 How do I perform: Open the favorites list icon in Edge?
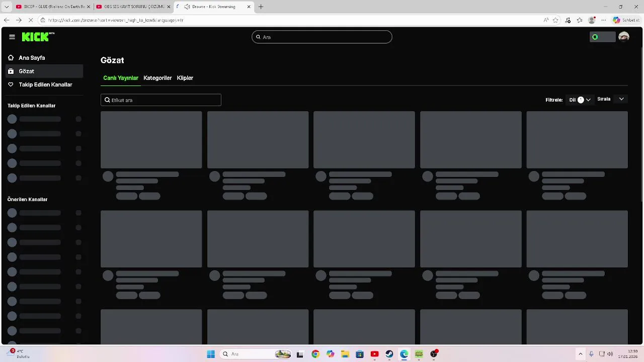(580, 20)
